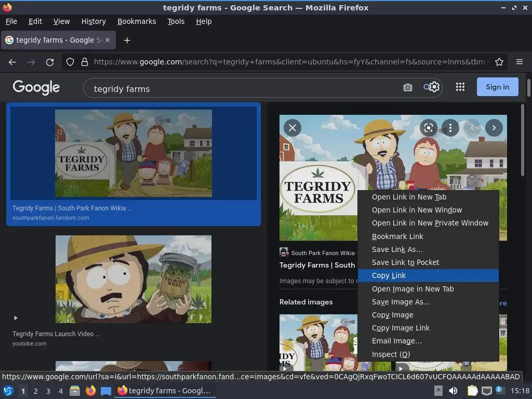The width and height of the screenshot is (532, 399).
Task: Open a new tab with the plus button
Action: [x=127, y=41]
